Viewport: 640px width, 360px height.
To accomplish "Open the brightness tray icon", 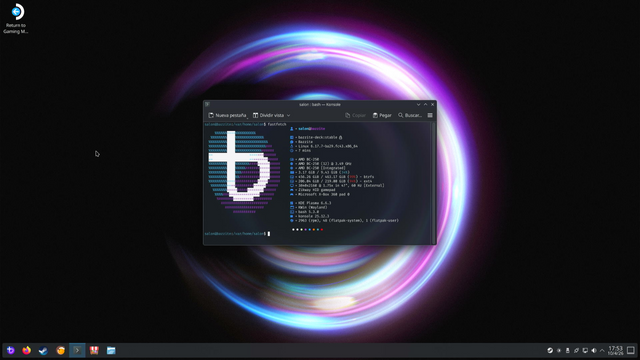I will [x=559, y=350].
